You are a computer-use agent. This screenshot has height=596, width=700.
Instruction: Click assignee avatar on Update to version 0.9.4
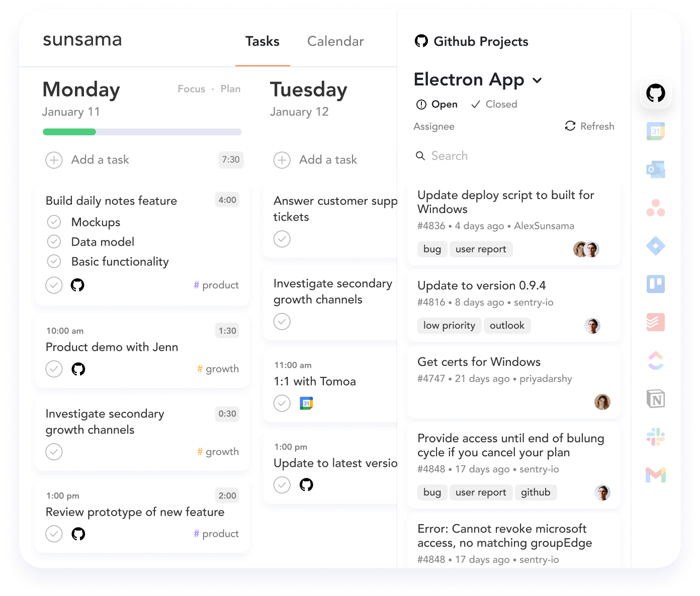(592, 326)
